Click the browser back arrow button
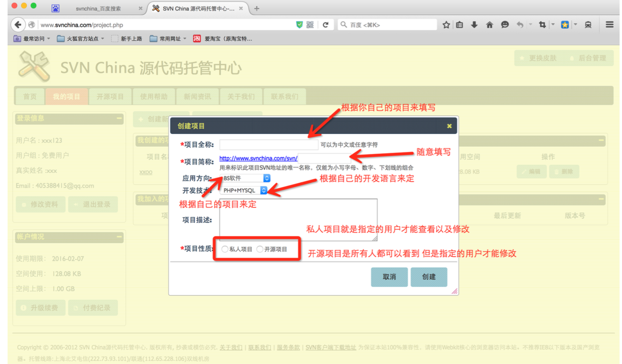The width and height of the screenshot is (622, 364). [18, 25]
